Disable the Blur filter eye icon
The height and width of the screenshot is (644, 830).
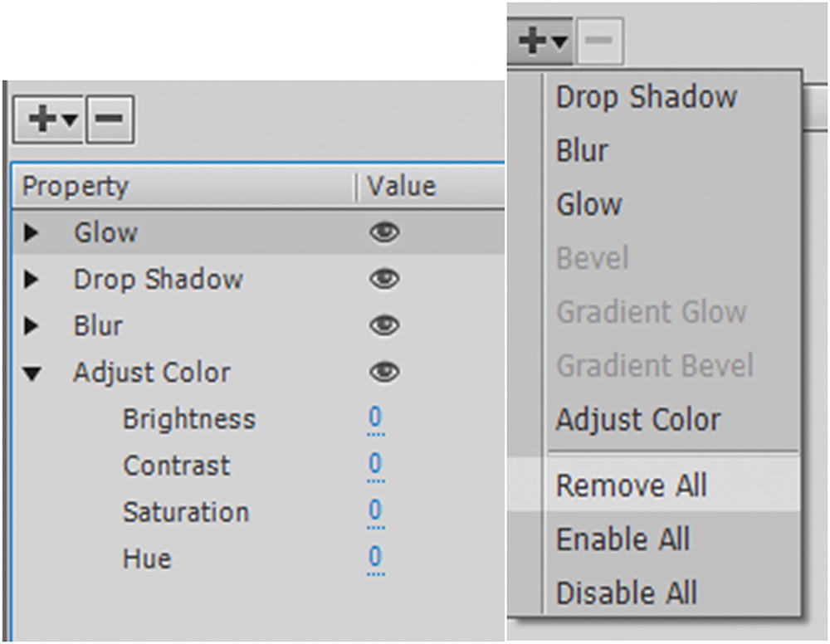[x=383, y=327]
